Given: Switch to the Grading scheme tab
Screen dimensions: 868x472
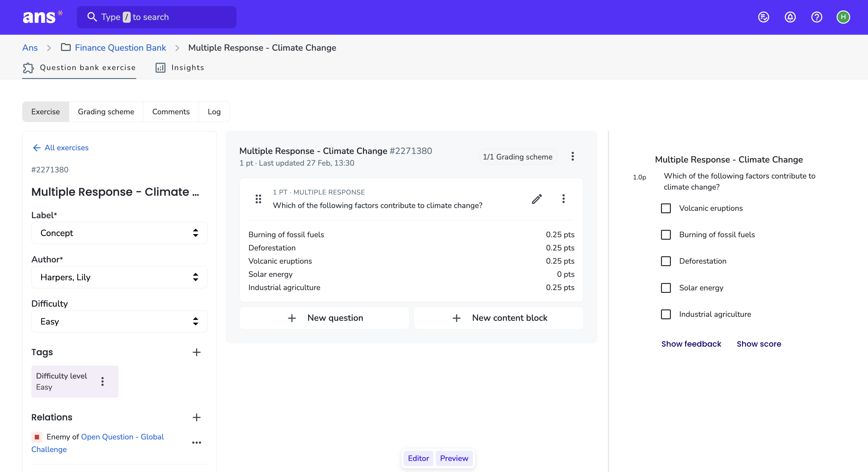Looking at the screenshot, I should [106, 112].
